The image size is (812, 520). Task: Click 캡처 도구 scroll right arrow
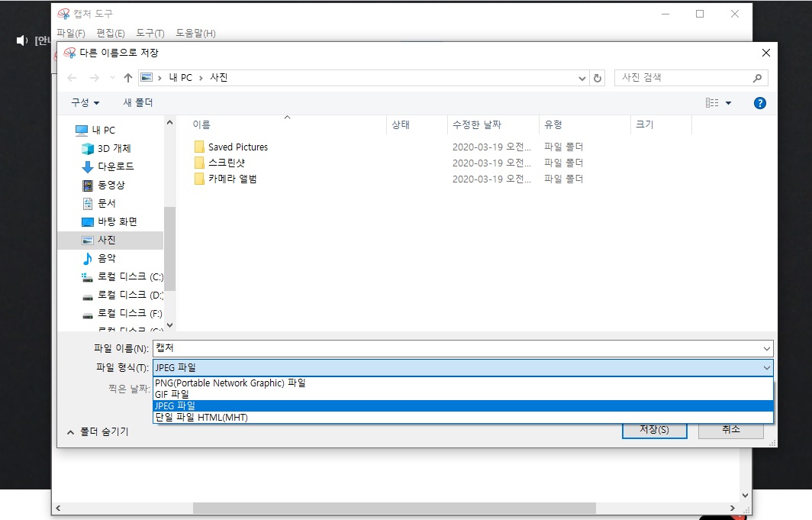pyautogui.click(x=733, y=508)
